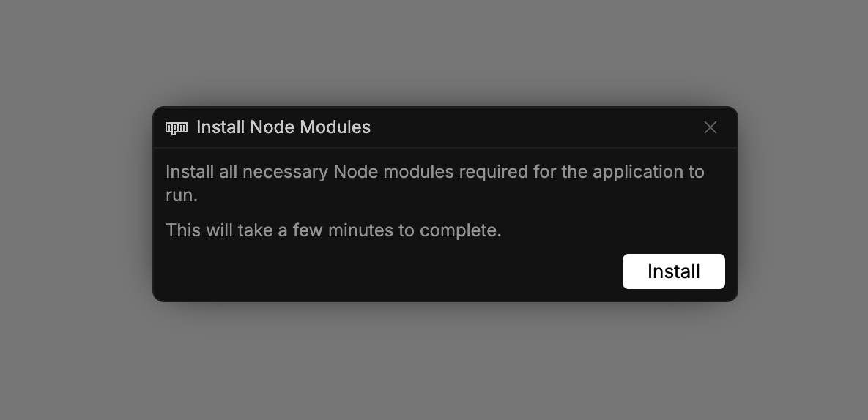Image resolution: width=868 pixels, height=420 pixels.
Task: Click the dimmed backdrop above the dialog
Action: point(439,51)
